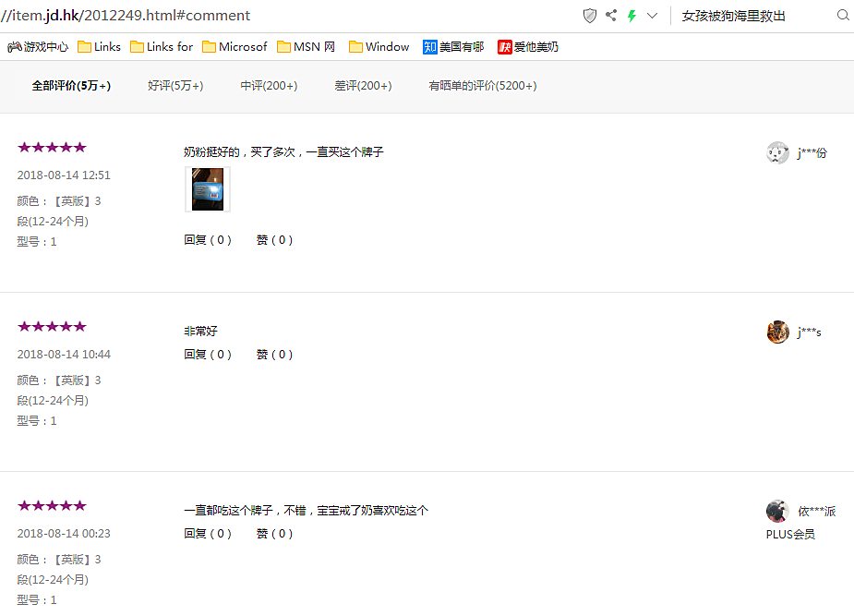Click the share icon in address bar
The height and width of the screenshot is (616, 854).
point(611,16)
